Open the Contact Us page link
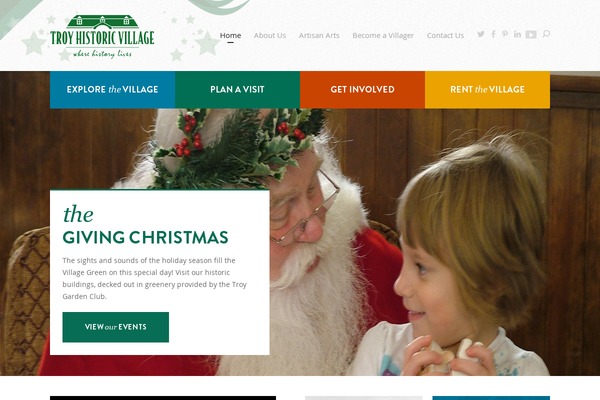The image size is (600, 400). coord(445,35)
